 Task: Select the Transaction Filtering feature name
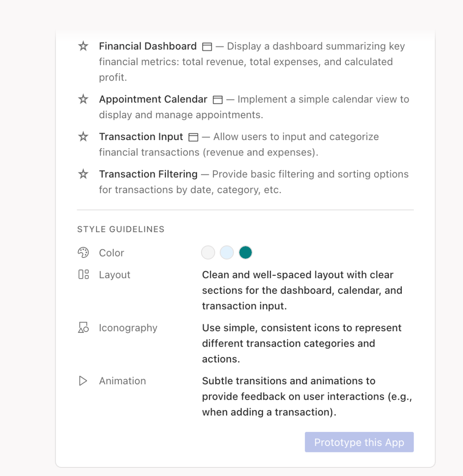coord(148,174)
